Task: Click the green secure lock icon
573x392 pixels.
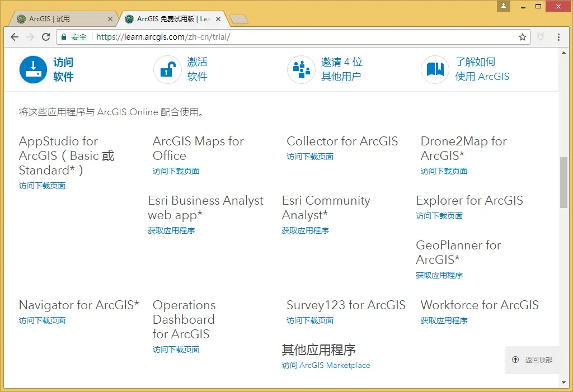Action: (x=64, y=37)
